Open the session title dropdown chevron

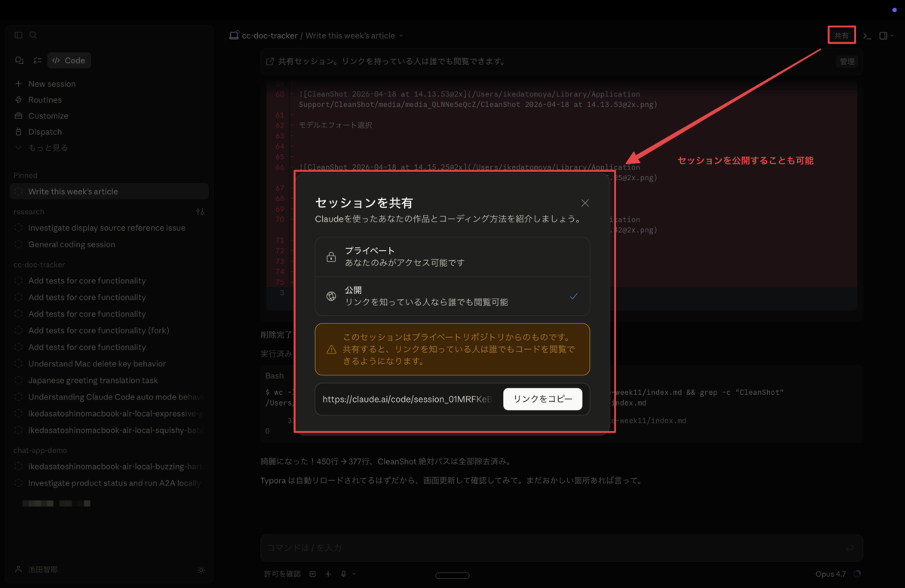click(x=401, y=35)
